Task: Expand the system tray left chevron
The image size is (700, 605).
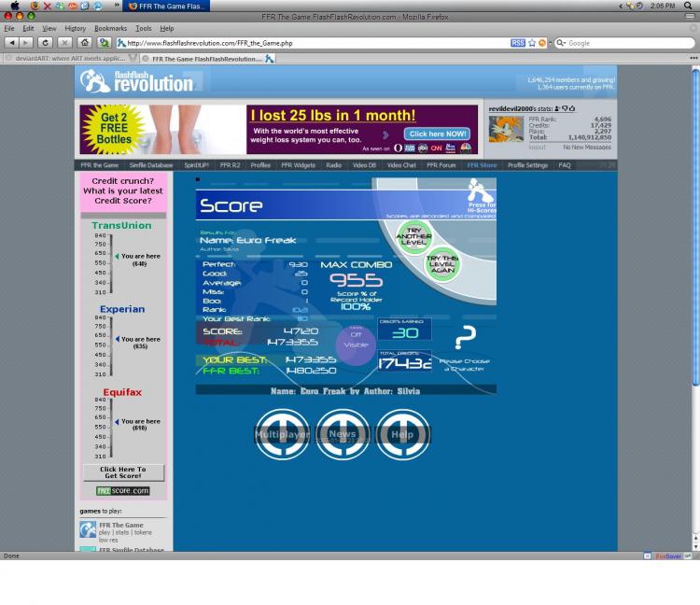Action: click(x=621, y=6)
